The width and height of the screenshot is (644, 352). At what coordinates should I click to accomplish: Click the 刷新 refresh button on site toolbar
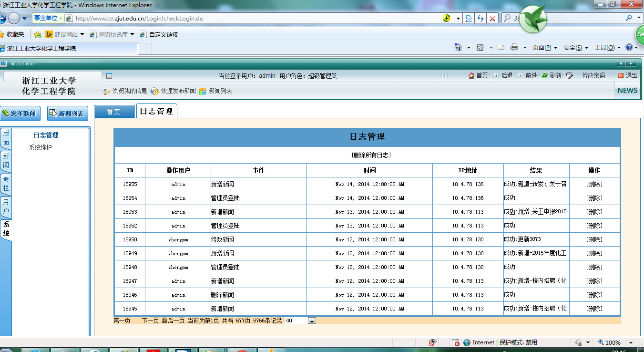pos(552,76)
